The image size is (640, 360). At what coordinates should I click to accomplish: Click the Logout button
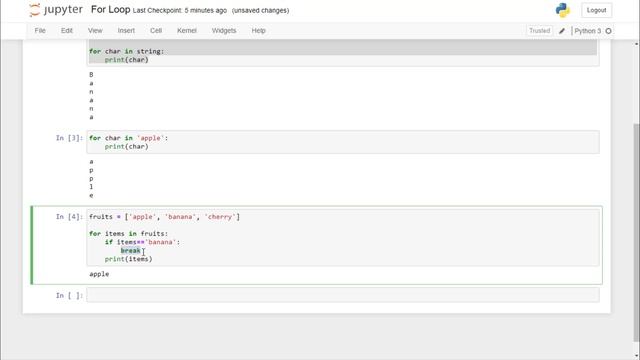596,10
